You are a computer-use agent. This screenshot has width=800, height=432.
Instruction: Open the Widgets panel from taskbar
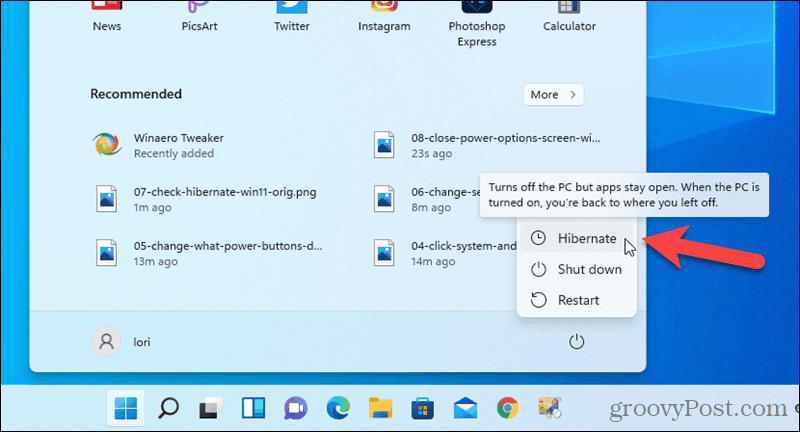point(254,407)
